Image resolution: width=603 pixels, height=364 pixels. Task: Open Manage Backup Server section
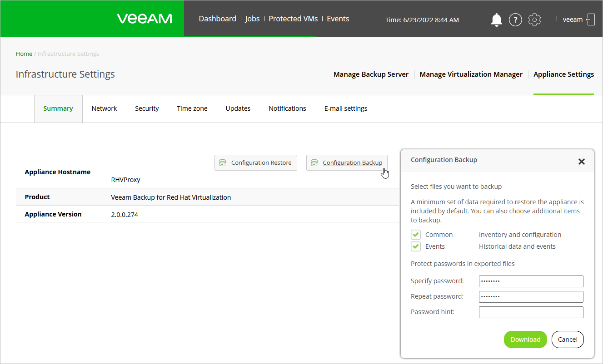coord(371,74)
